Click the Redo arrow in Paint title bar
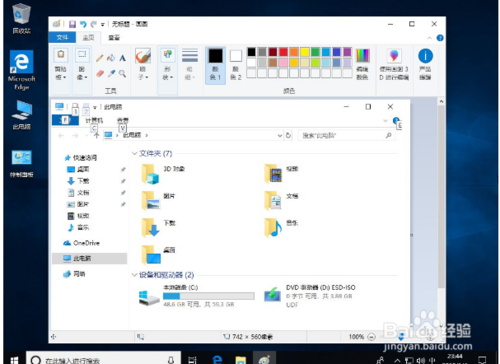 (x=93, y=24)
